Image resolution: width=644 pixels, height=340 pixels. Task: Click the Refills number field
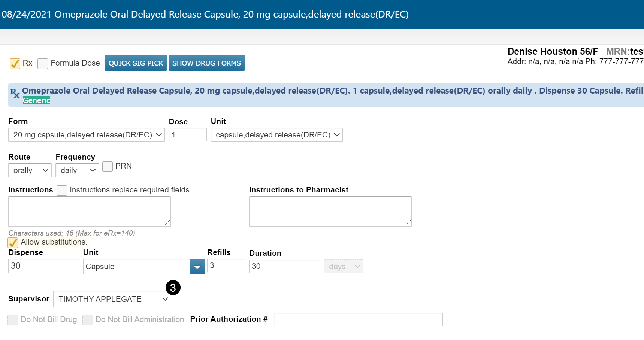click(226, 266)
